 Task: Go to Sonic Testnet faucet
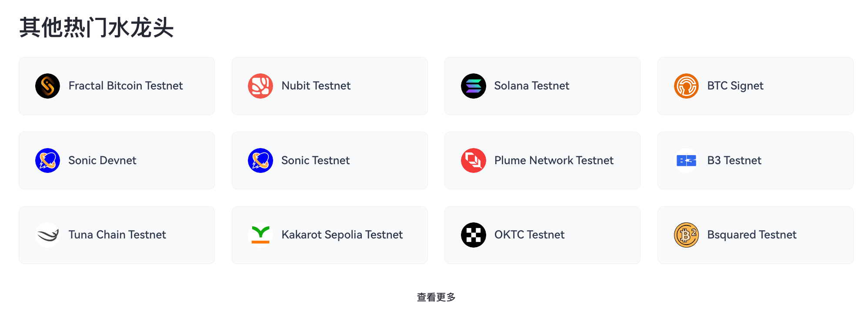[315, 161]
